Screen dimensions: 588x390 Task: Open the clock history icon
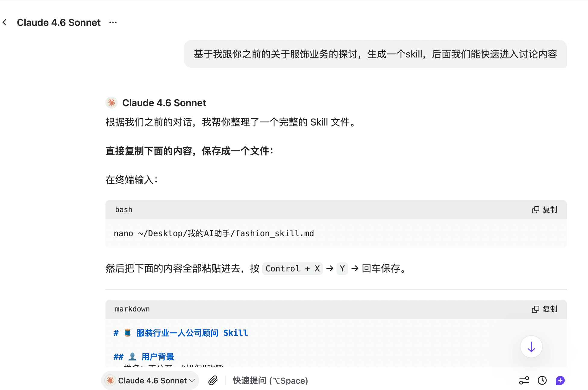[542, 380]
